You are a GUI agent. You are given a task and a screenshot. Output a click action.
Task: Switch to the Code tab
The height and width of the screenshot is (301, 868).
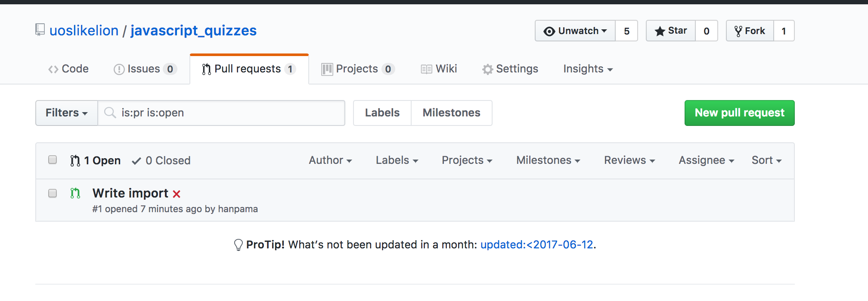point(68,69)
